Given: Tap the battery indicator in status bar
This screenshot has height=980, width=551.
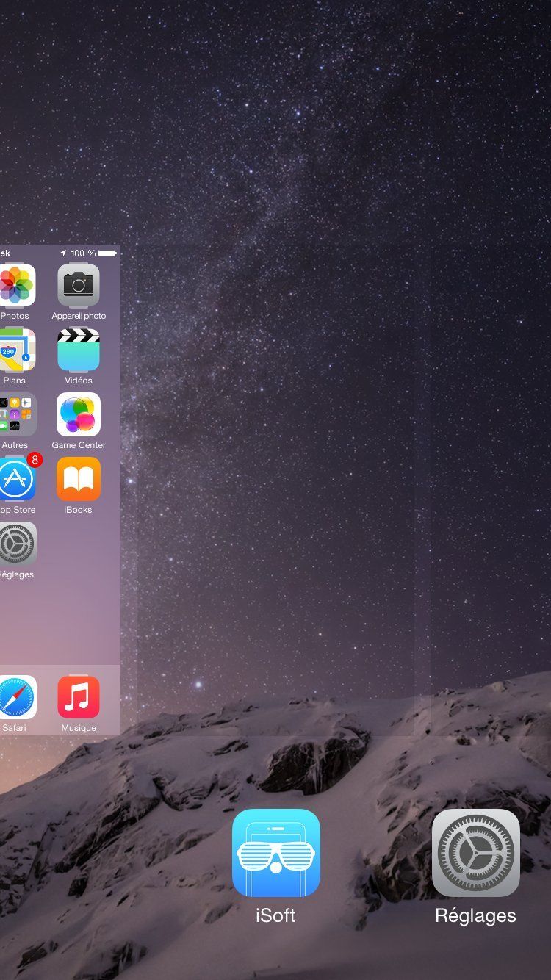Looking at the screenshot, I should 108,253.
